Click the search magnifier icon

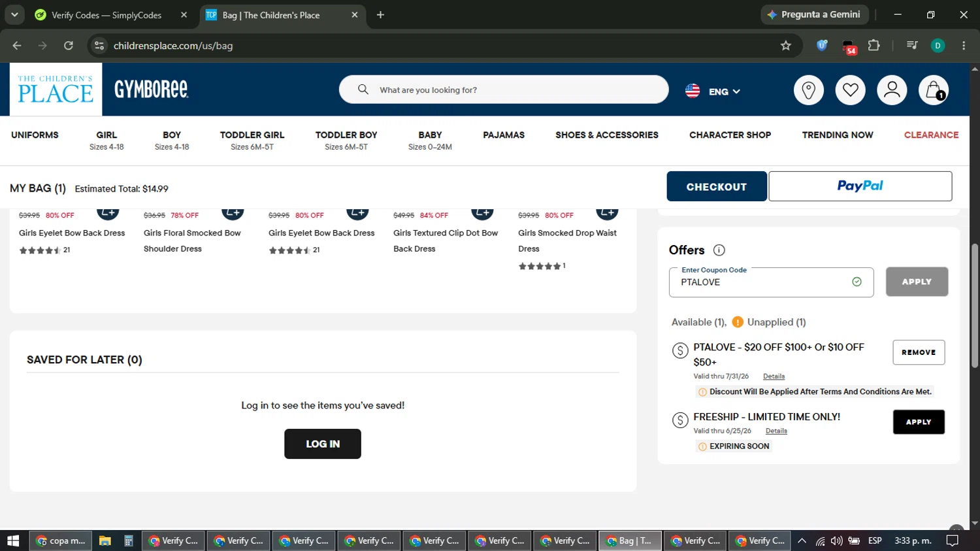click(363, 90)
